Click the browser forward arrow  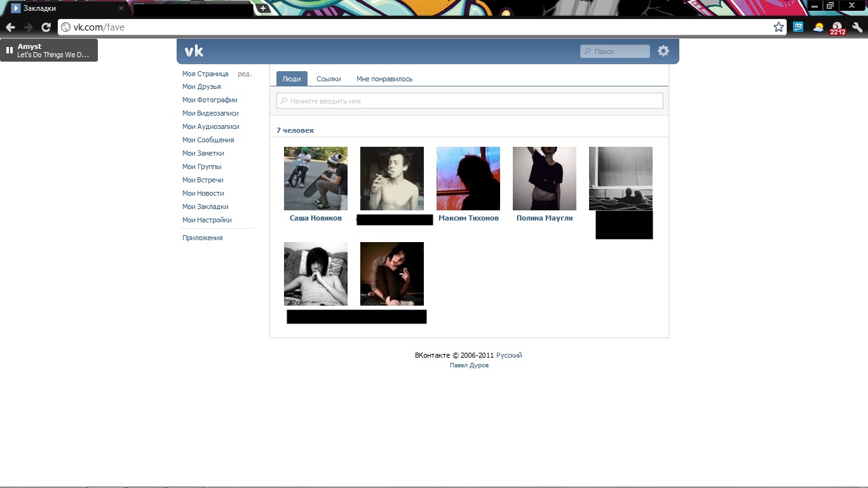pyautogui.click(x=28, y=27)
